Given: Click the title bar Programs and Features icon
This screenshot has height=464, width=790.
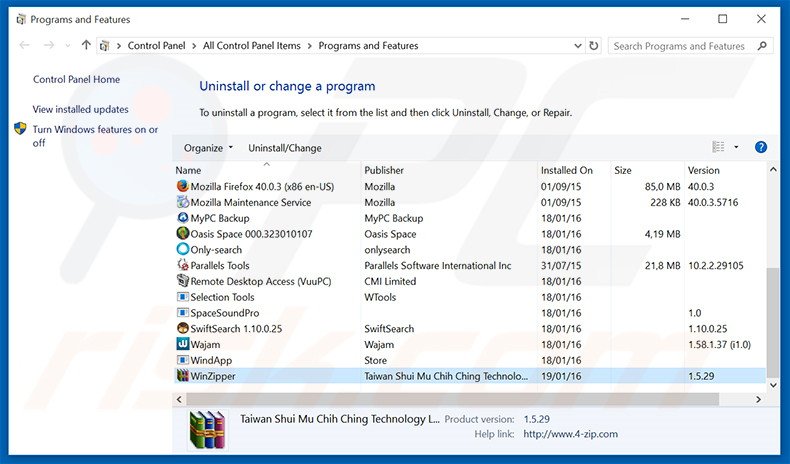Looking at the screenshot, I should (x=21, y=20).
